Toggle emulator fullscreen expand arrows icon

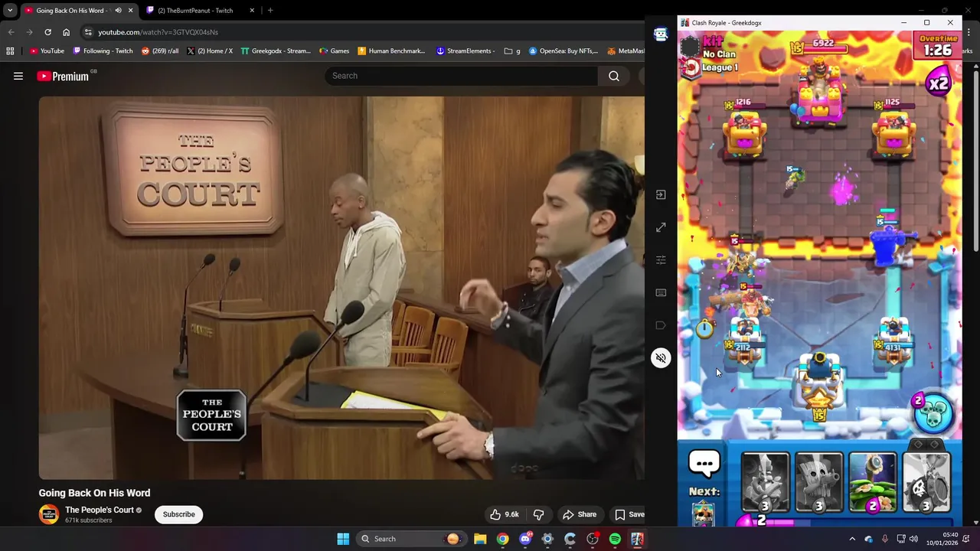coord(661,227)
